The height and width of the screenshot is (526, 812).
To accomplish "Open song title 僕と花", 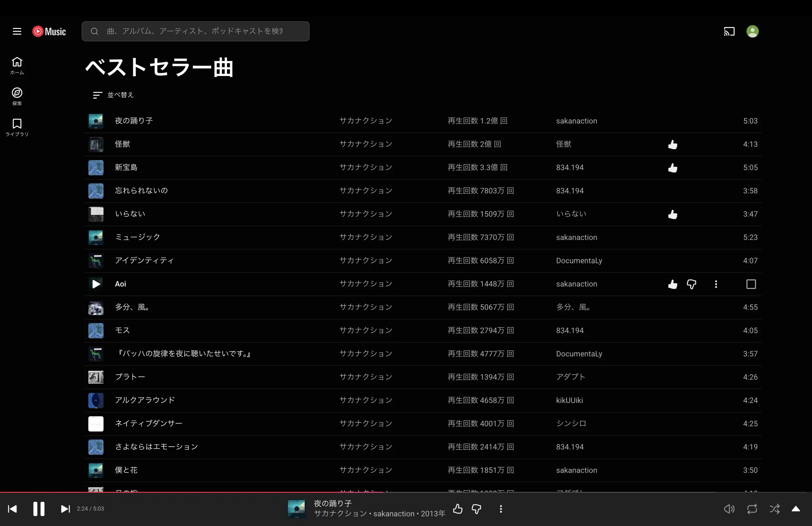I will coord(126,470).
